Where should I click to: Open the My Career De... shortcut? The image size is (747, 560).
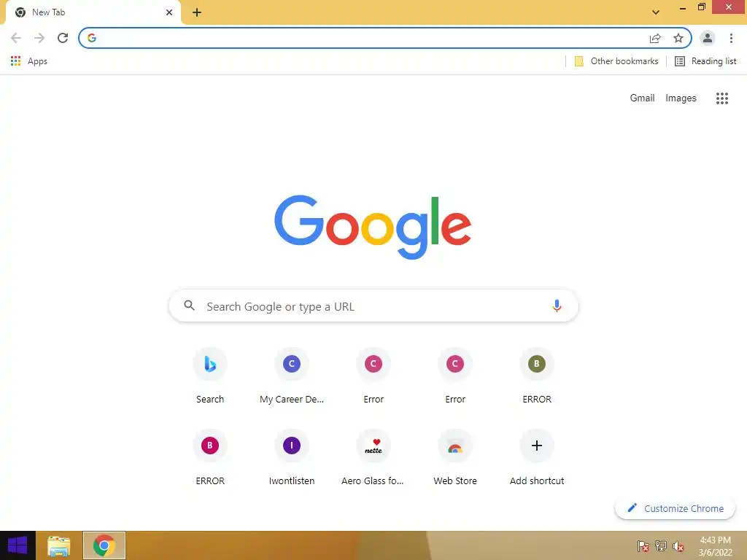click(292, 376)
